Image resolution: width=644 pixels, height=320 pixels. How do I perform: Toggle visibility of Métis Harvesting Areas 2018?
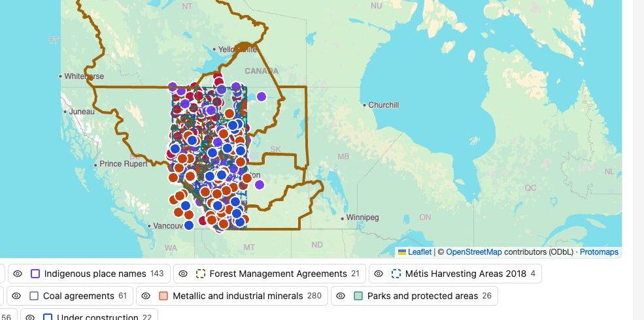379,274
